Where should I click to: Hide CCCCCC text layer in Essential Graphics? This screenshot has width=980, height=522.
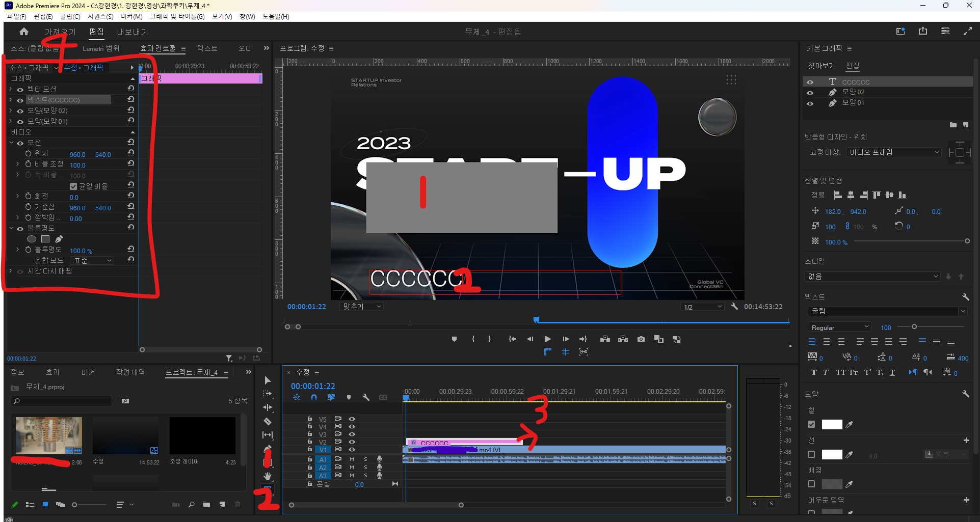[810, 82]
